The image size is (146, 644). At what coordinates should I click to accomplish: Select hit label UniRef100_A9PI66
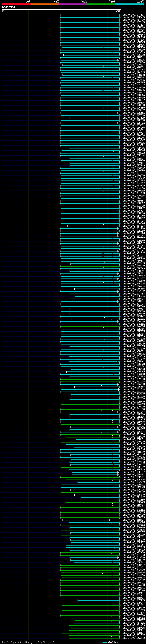134,37
